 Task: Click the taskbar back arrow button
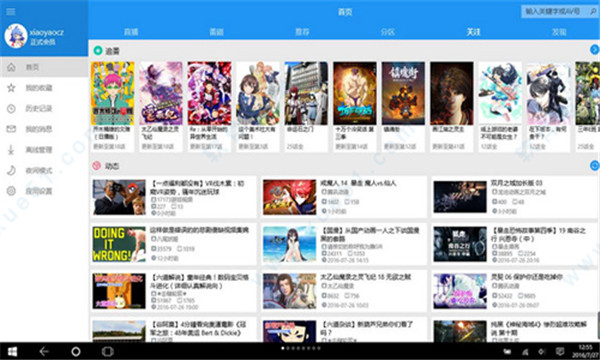44,351
